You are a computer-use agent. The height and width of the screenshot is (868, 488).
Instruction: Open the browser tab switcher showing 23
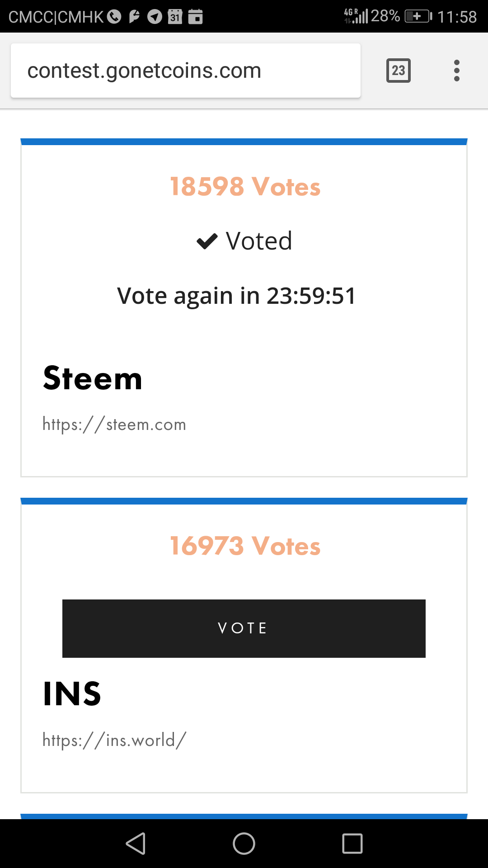398,71
